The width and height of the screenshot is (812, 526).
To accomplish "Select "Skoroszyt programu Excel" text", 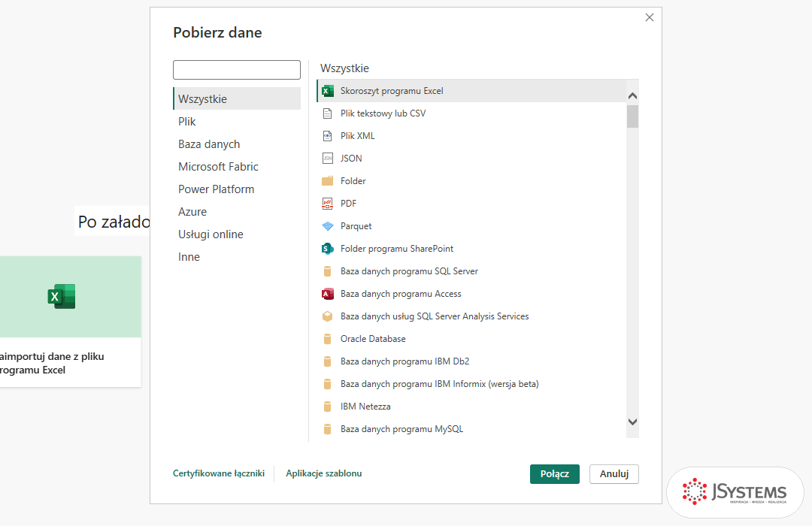I will pos(392,91).
